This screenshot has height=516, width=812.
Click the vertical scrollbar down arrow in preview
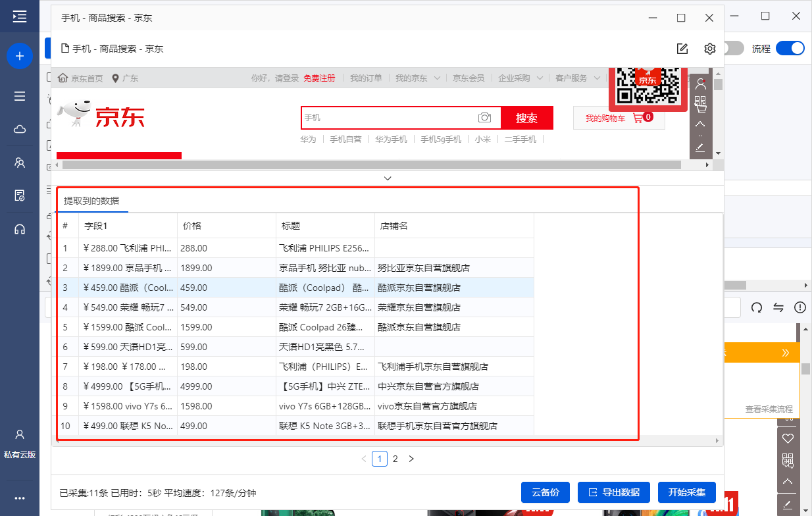718,153
